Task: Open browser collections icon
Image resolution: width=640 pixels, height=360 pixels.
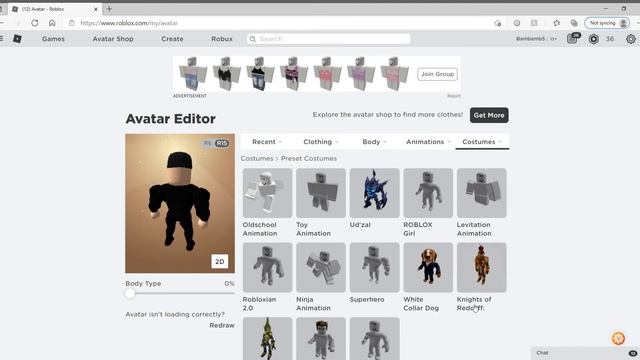Action: pos(574,23)
